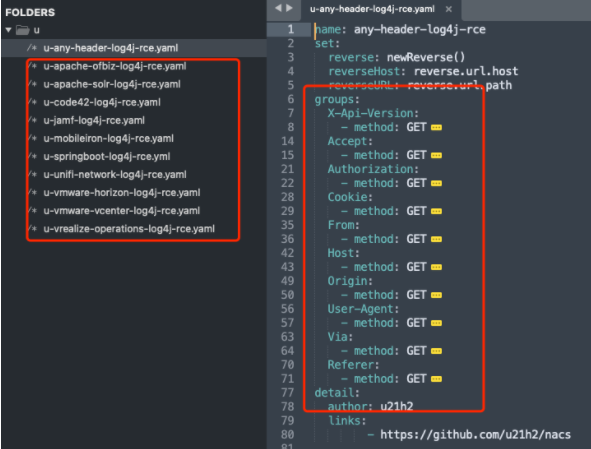Image resolution: width=591 pixels, height=449 pixels.
Task: Click the github.com/u21h2/nacs link text
Action: click(475, 435)
